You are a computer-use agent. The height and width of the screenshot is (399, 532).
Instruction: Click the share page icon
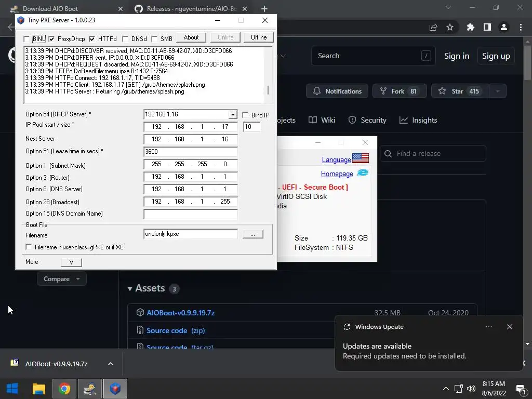pyautogui.click(x=433, y=28)
